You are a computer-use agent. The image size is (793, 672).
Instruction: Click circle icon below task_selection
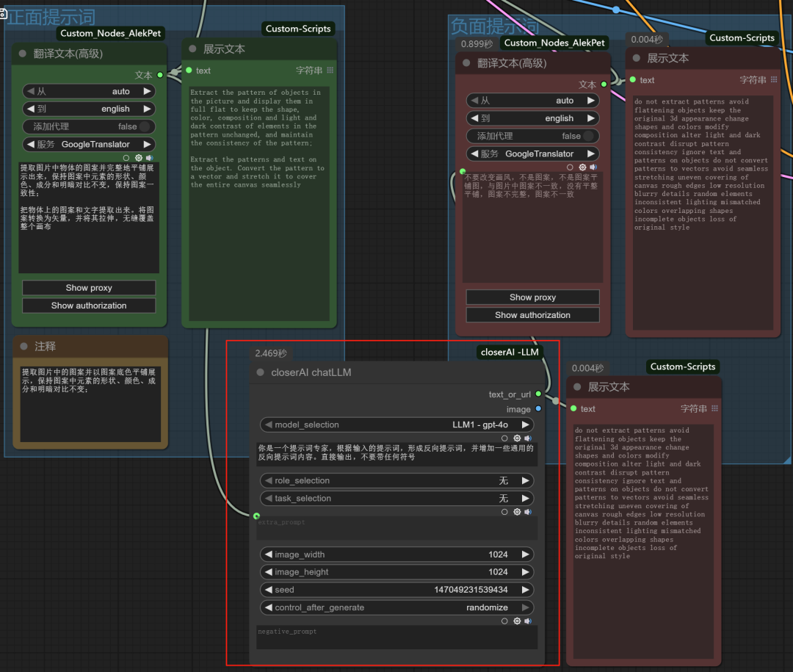pos(504,512)
